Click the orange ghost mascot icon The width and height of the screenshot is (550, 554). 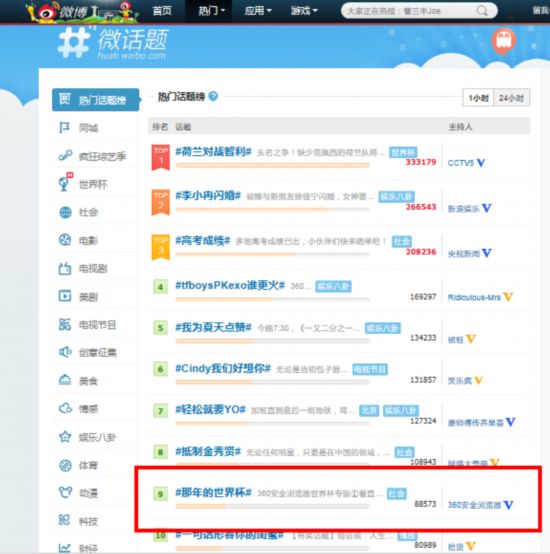click(503, 41)
